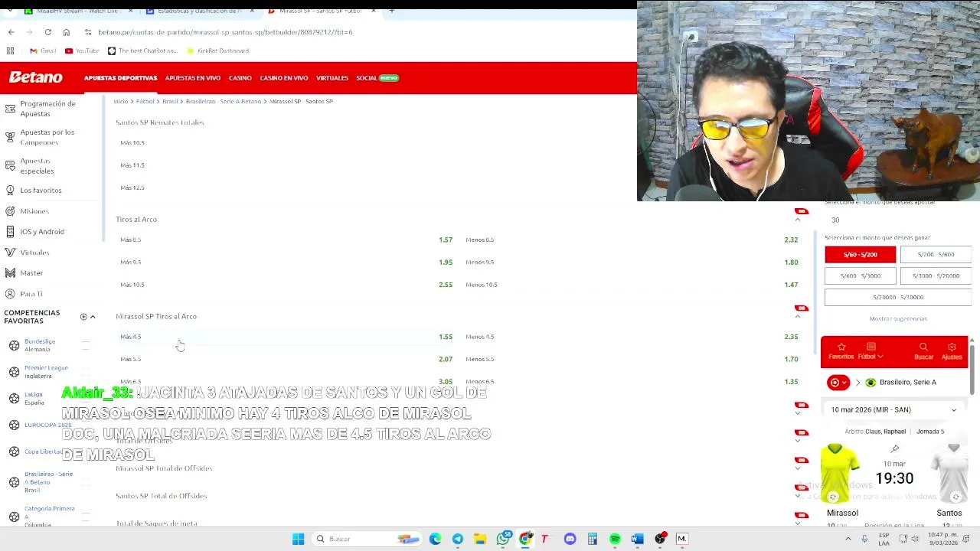Go to Brasil breadcrumb
The height and width of the screenshot is (551, 980).
tap(170, 101)
